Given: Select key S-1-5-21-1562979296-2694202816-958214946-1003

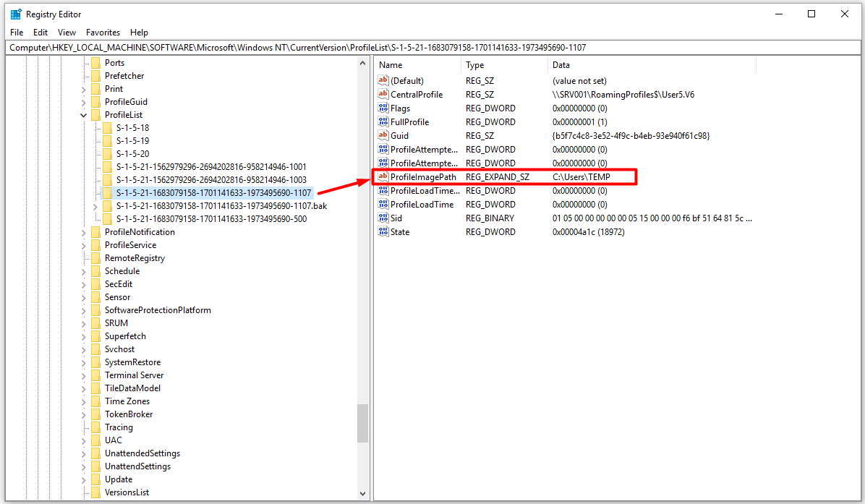Looking at the screenshot, I should [211, 180].
